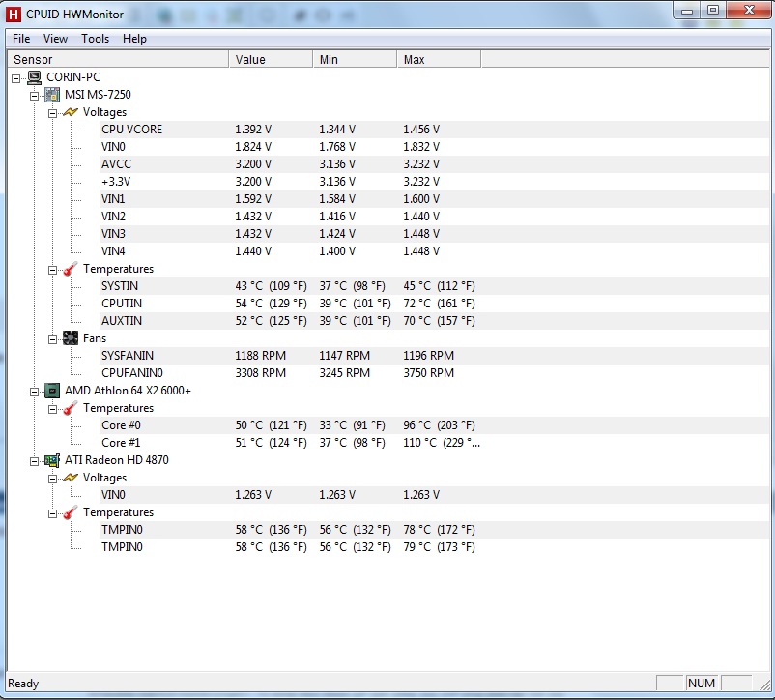Click the 3750 RPM max value

click(x=428, y=373)
